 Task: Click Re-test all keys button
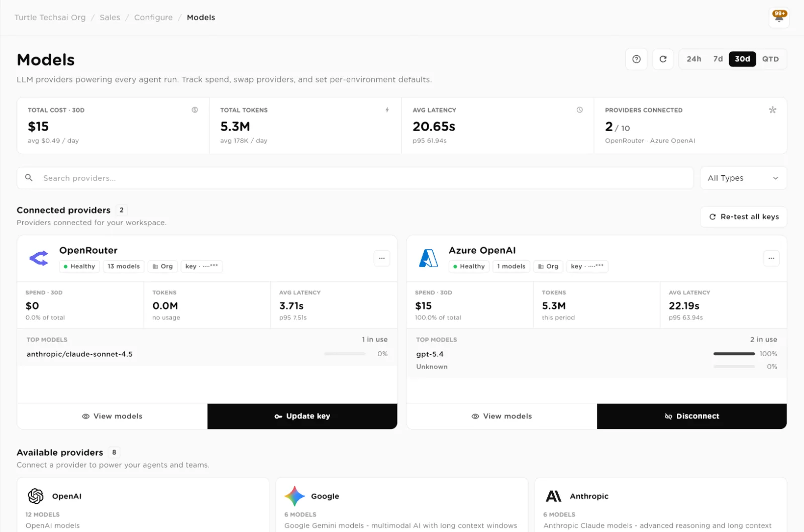744,217
